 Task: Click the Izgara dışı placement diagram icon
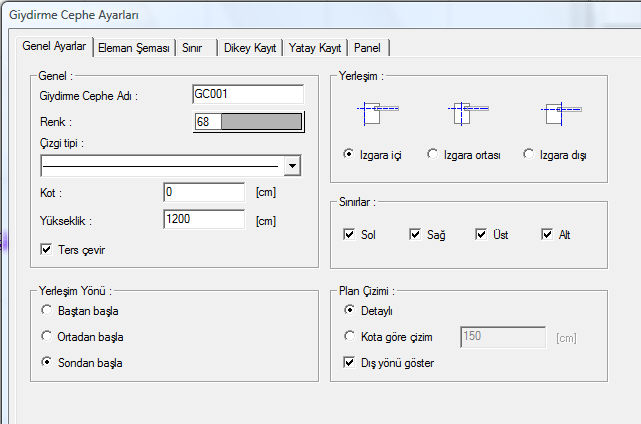pos(561,113)
